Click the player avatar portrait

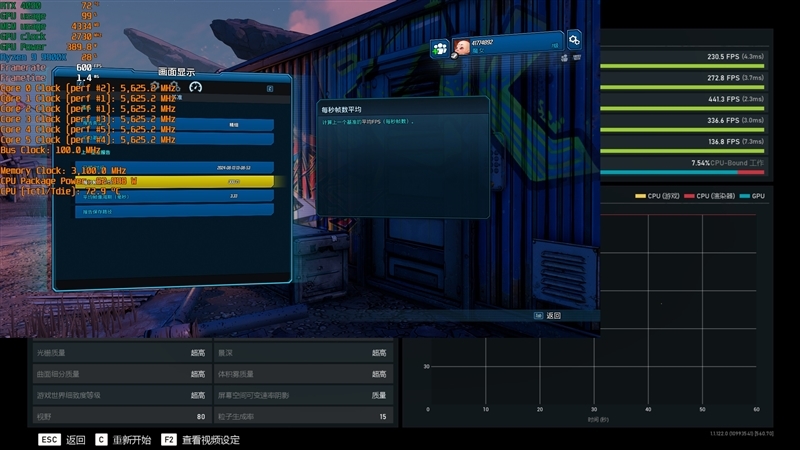[462, 47]
